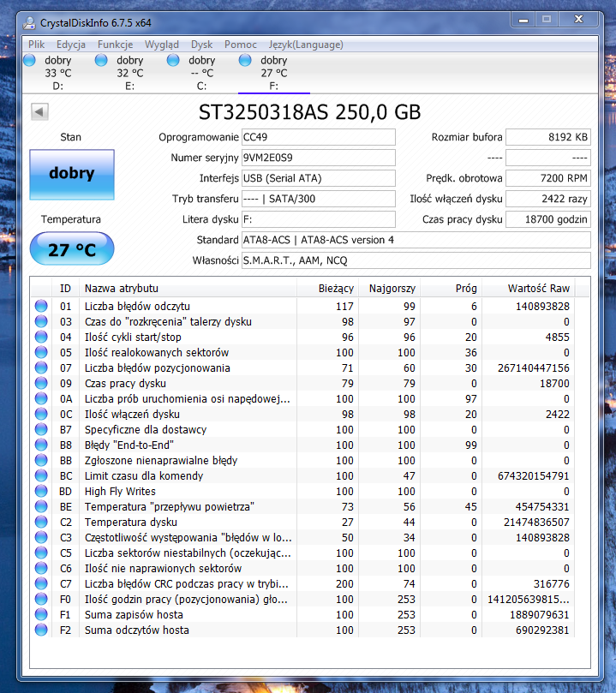Click the Interfejs field USB (Serial ATA)

tap(319, 178)
